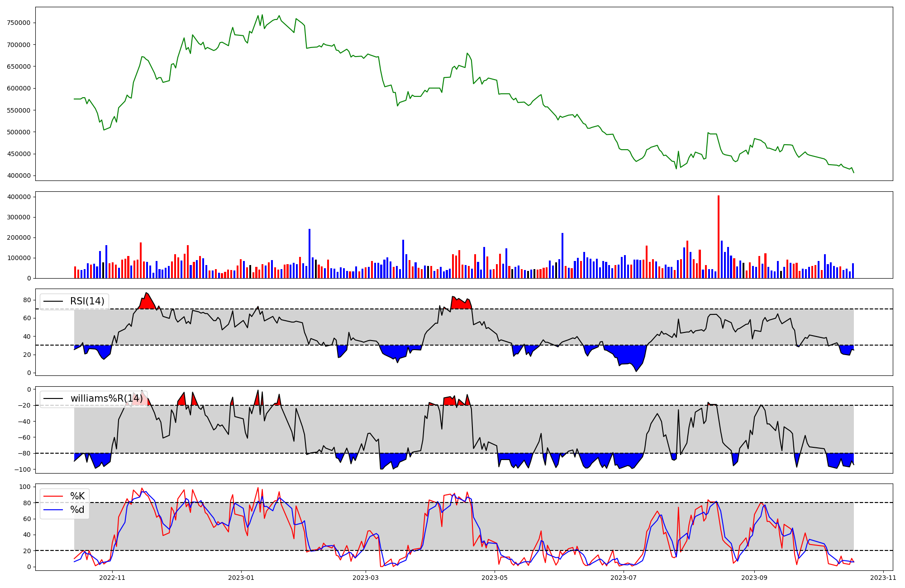Click the blue %d legend line sample

(x=53, y=510)
